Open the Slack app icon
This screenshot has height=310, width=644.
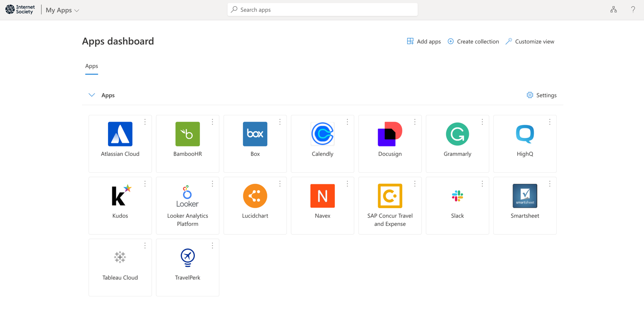pyautogui.click(x=457, y=196)
